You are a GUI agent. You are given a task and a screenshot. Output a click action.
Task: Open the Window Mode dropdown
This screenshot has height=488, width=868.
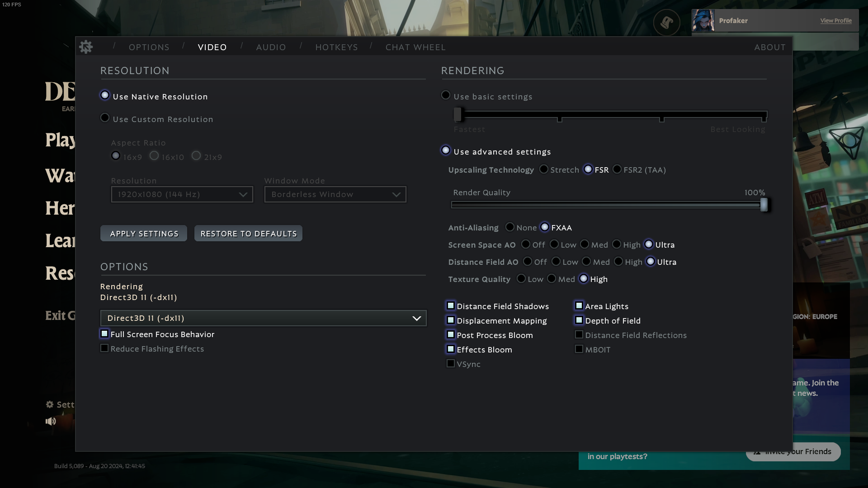335,194
